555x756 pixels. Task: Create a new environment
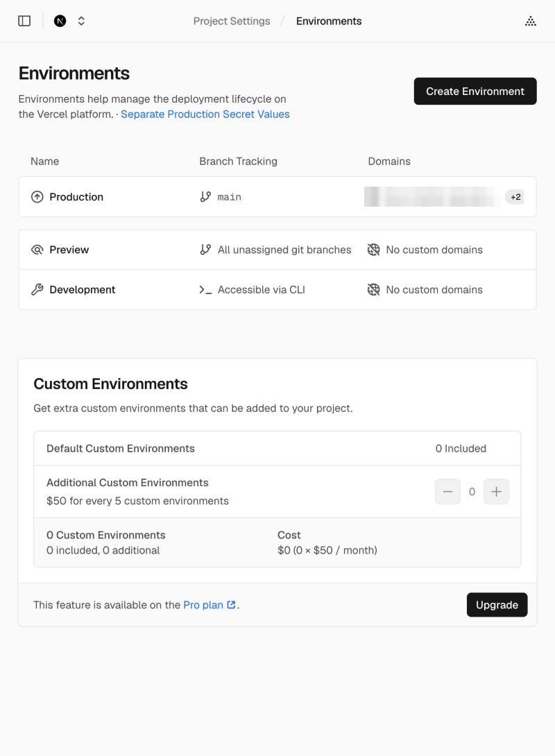pos(475,91)
